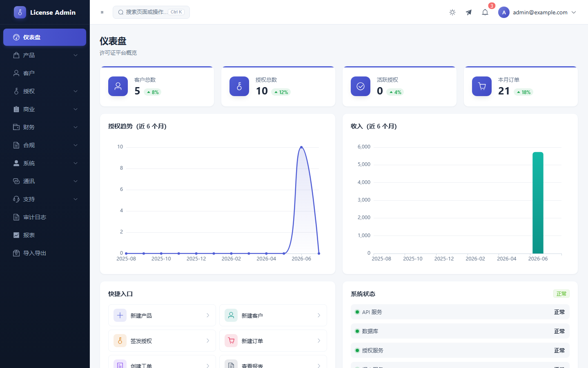Image resolution: width=588 pixels, height=368 pixels.
Task: Click the 支持 headset icon in sidebar
Action: tap(16, 199)
